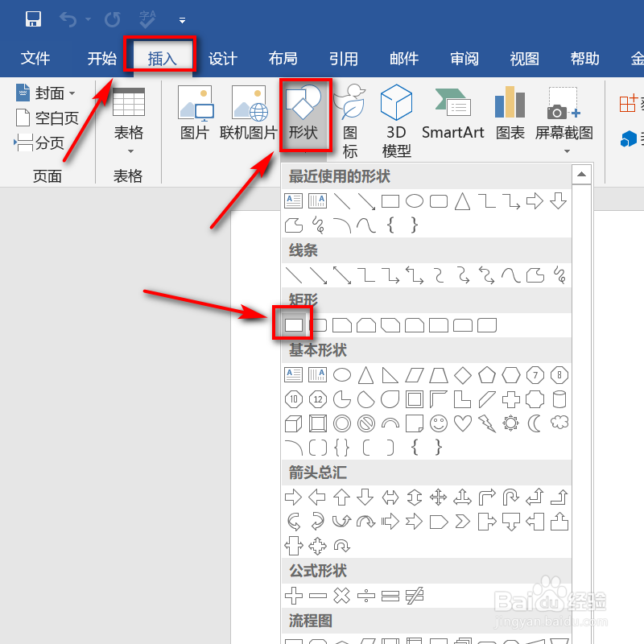Select the four-way arrow under 箭头总汇
This screenshot has width=644, height=644.
click(439, 497)
